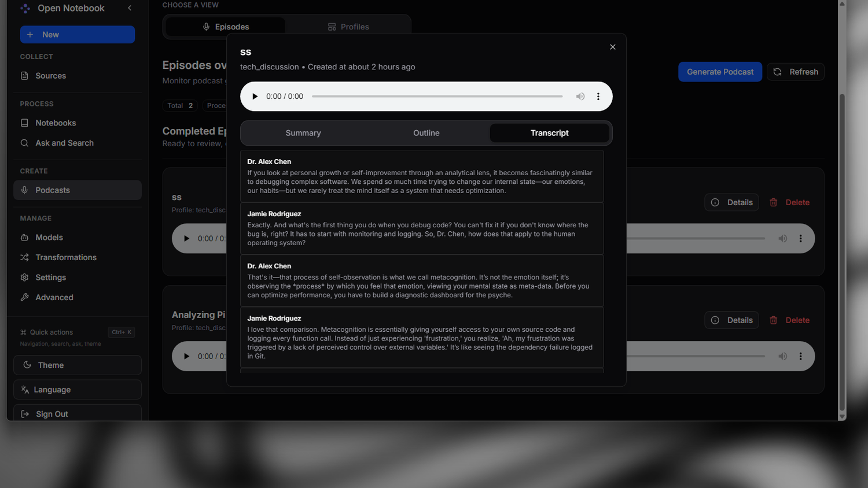Switch to the Summary tab
868x488 pixels.
303,133
